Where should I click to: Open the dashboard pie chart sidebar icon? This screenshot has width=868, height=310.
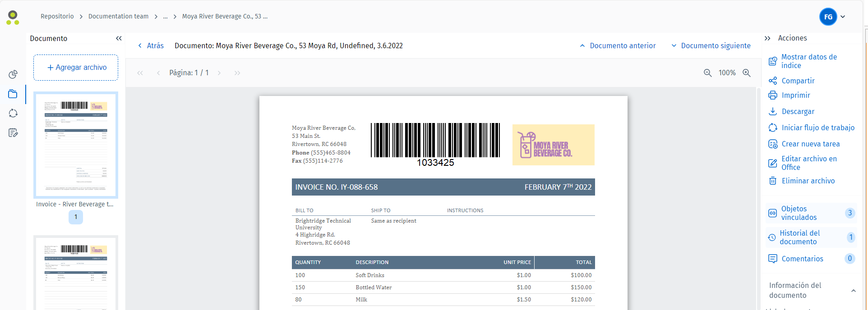pos(13,74)
